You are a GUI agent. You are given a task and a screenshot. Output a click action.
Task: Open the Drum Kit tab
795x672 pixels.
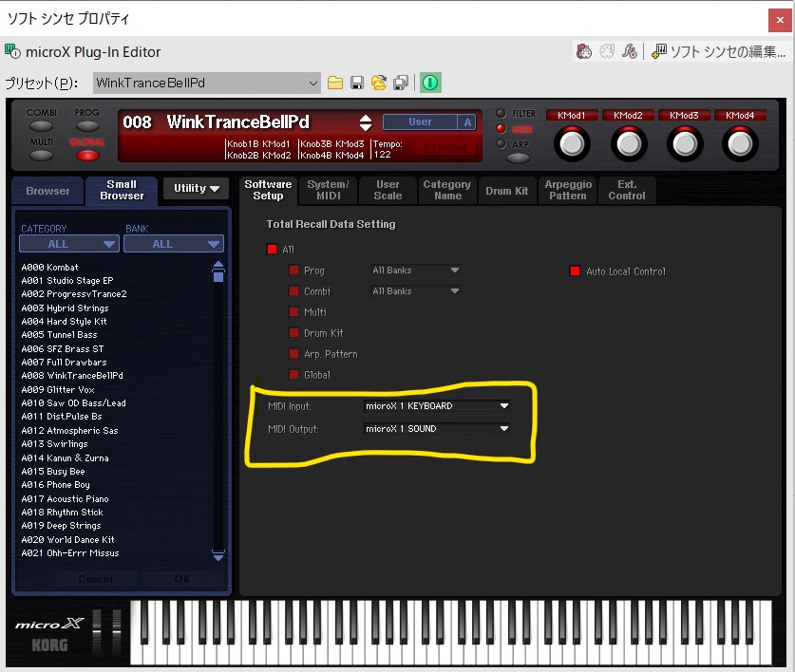[x=506, y=191]
